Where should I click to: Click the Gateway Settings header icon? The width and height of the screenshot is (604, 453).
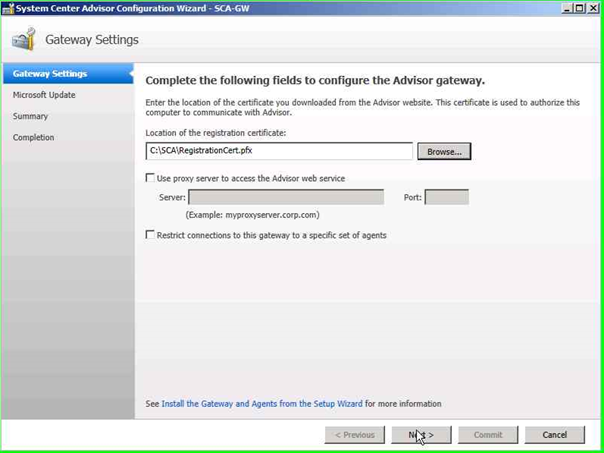(x=23, y=40)
